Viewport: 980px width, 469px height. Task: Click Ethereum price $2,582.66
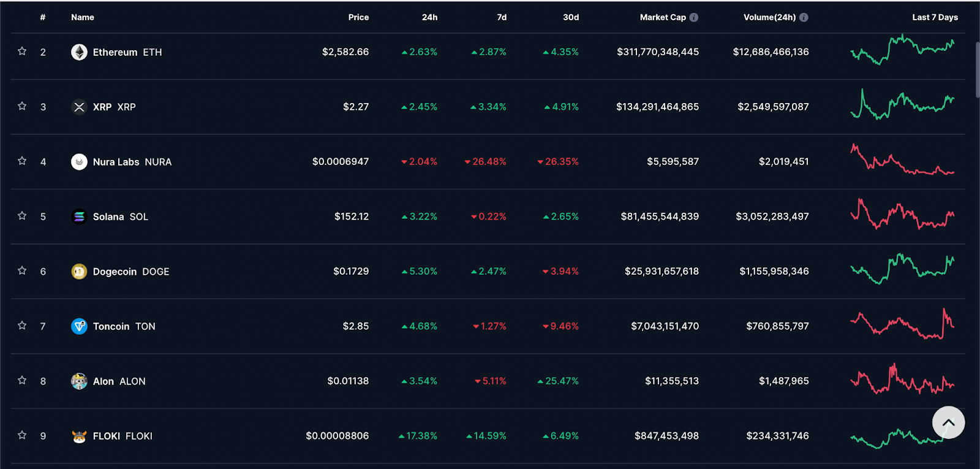coord(345,51)
